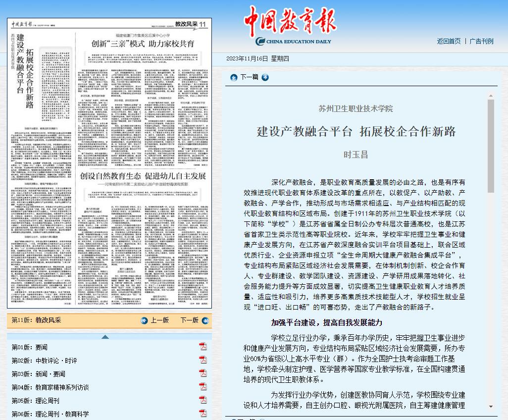Image resolution: width=508 pixels, height=420 pixels.
Task: Click the author name 时玉昌
Action: pyautogui.click(x=356, y=155)
